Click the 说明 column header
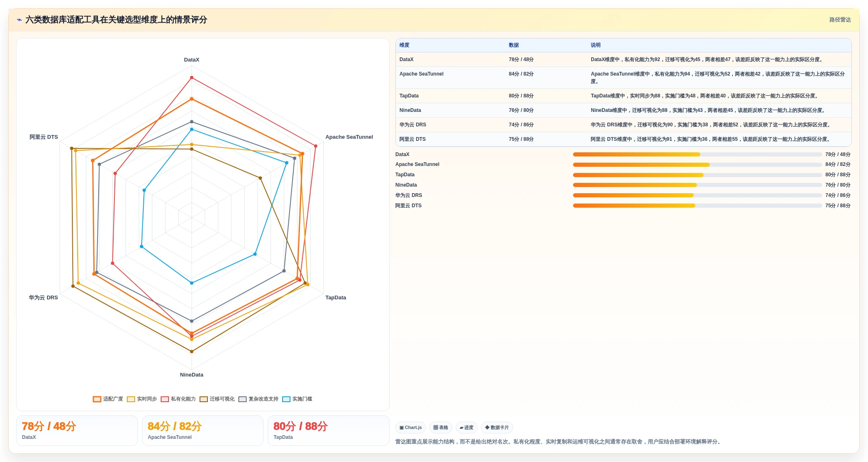Image resolution: width=868 pixels, height=462 pixels. coord(595,45)
